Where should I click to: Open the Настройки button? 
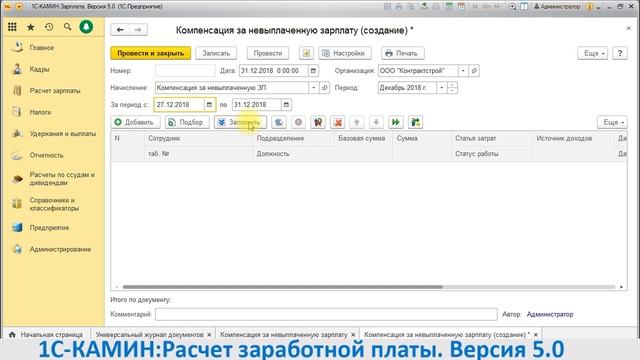point(344,53)
